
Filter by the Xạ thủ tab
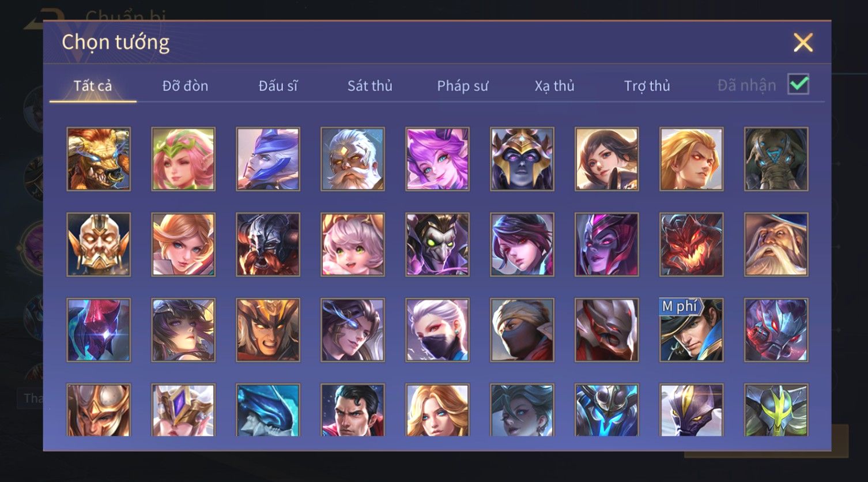click(x=554, y=86)
